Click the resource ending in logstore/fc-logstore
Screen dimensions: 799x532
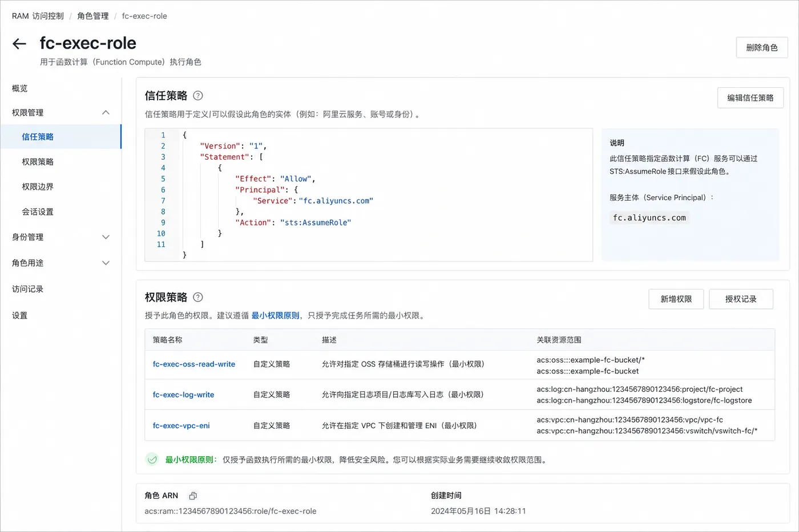pyautogui.click(x=644, y=400)
